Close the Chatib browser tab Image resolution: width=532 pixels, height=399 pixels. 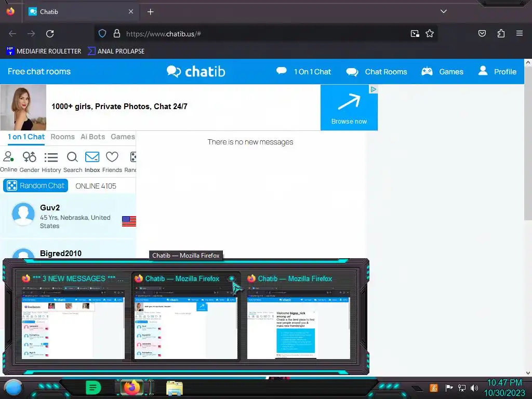point(131,11)
